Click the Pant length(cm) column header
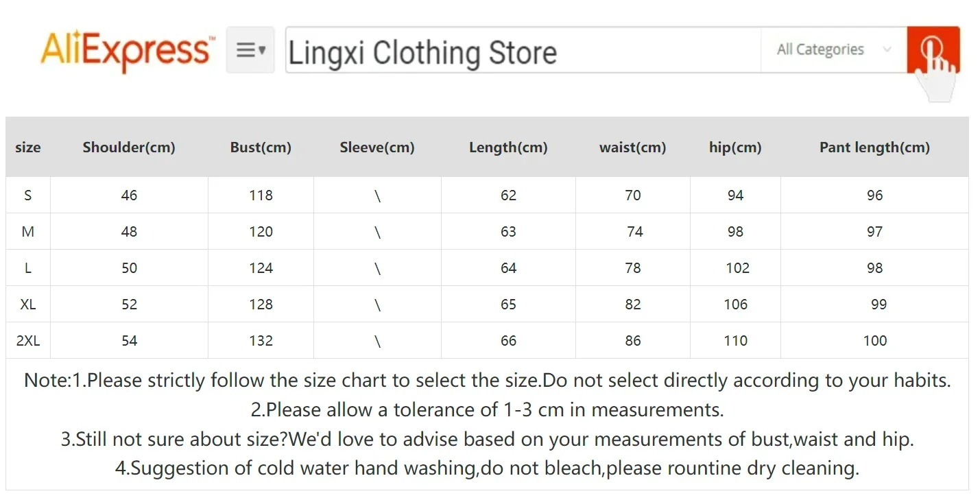 874,147
